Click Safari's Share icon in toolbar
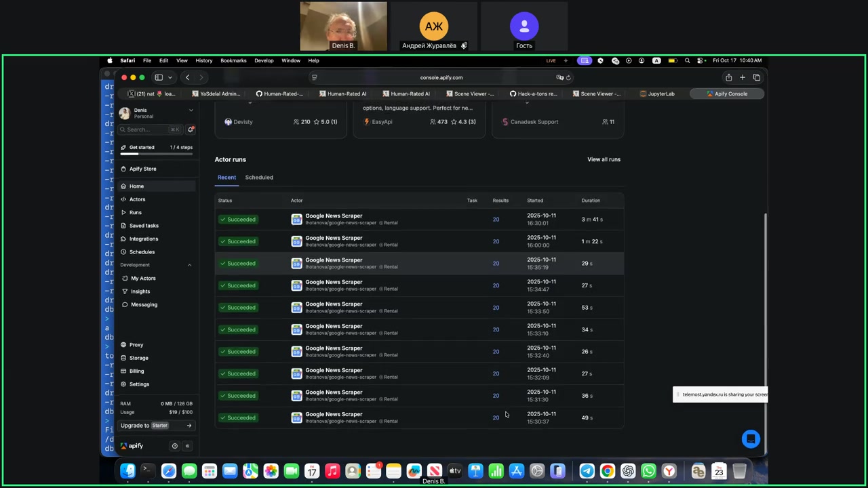 728,77
